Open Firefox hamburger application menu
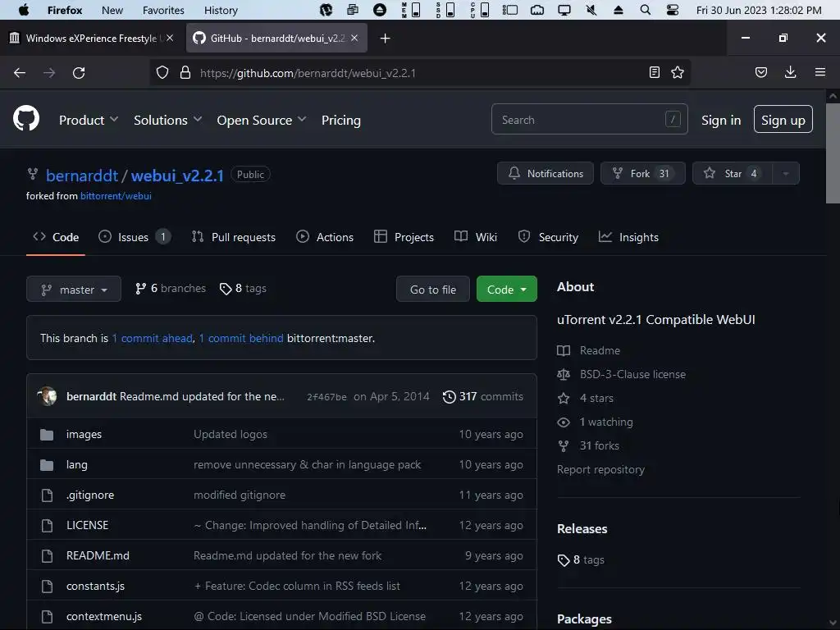The width and height of the screenshot is (840, 630). click(820, 72)
